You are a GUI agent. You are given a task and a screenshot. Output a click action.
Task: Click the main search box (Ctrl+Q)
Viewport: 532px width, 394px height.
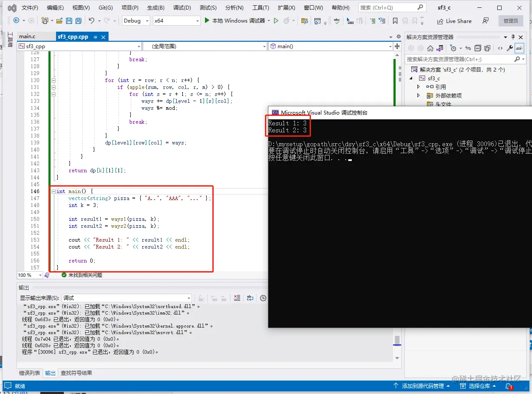[391, 7]
